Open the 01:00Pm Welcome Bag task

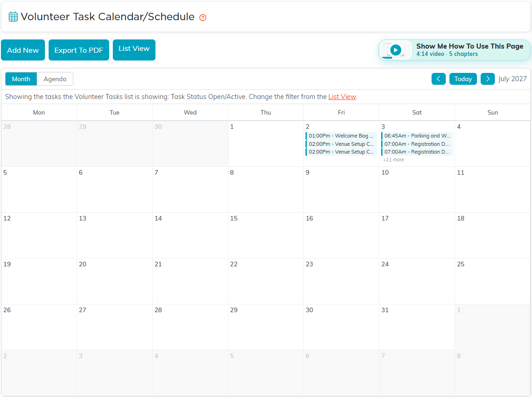tap(341, 136)
